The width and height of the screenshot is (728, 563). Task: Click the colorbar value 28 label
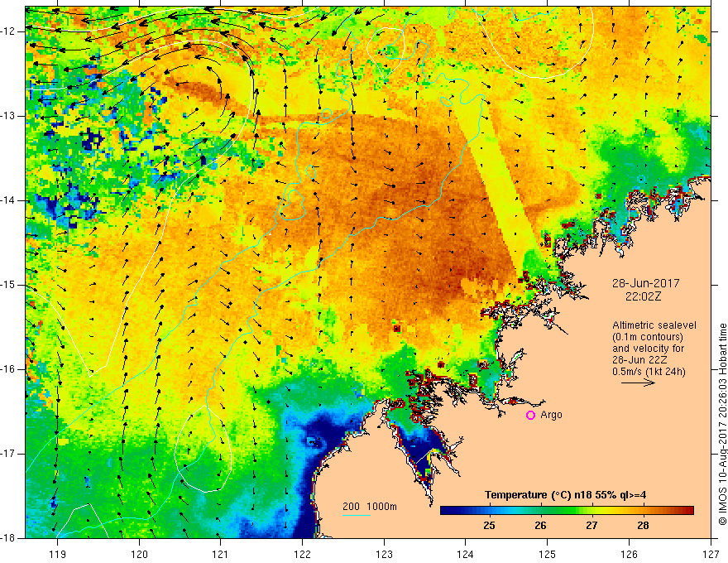pyautogui.click(x=643, y=526)
